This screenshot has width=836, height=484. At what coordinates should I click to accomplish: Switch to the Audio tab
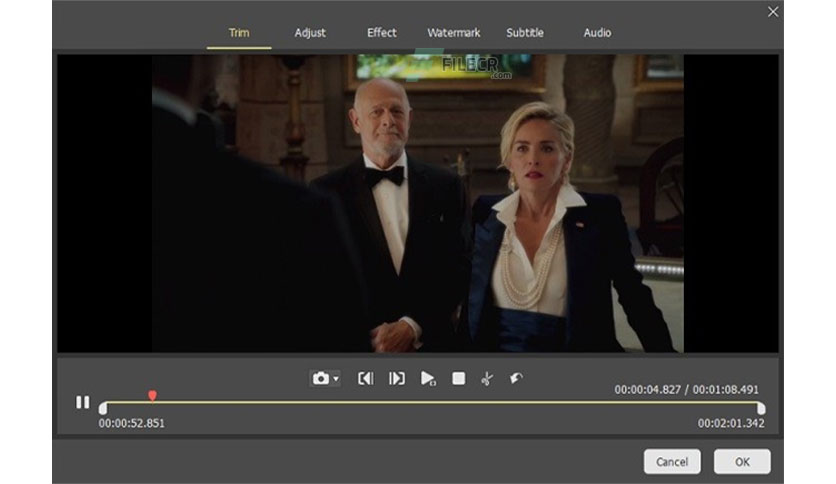click(x=597, y=33)
